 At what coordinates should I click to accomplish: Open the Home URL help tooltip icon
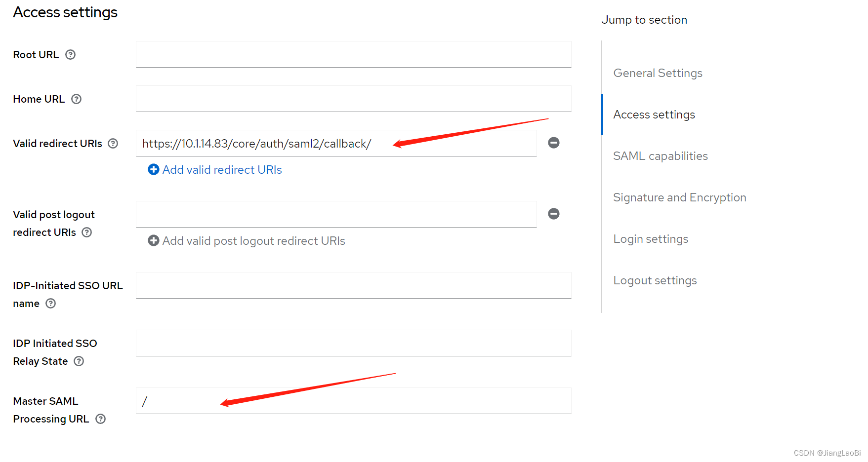[77, 99]
